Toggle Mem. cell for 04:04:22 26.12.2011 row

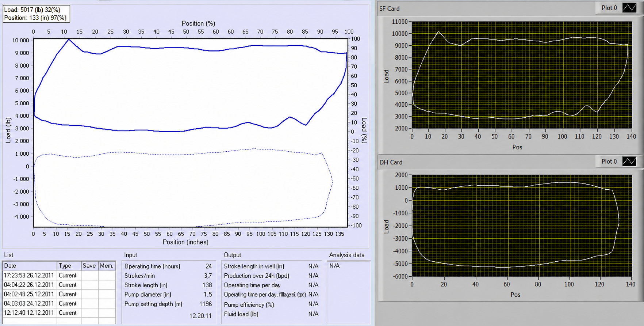[107, 285]
